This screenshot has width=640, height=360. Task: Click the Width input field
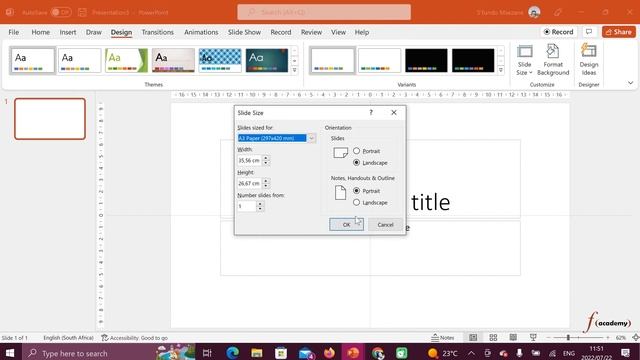[x=249, y=160]
